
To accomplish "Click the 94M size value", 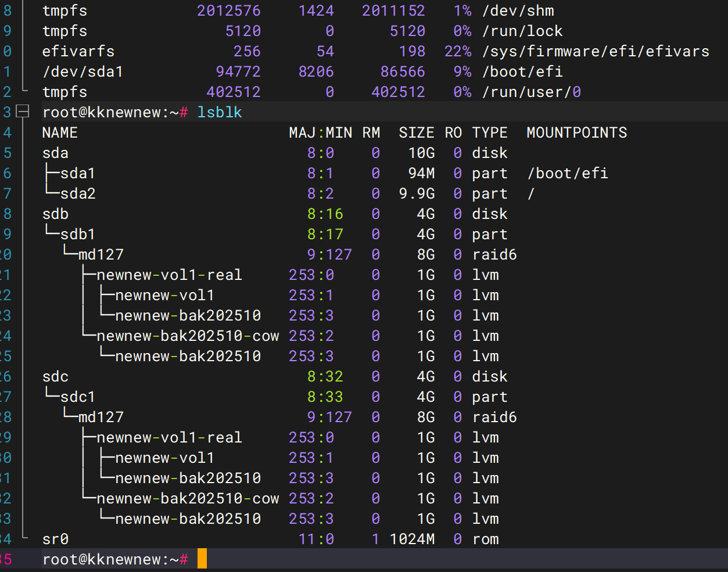I will [x=421, y=173].
